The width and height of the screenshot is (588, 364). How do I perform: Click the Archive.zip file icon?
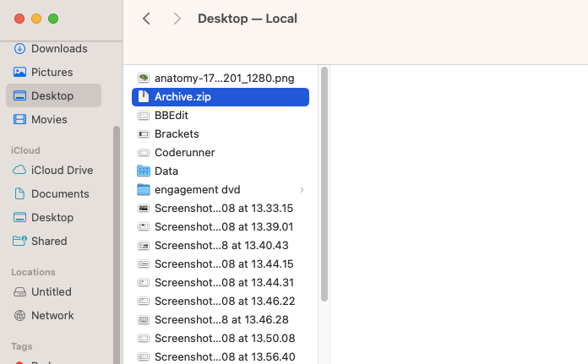point(144,97)
